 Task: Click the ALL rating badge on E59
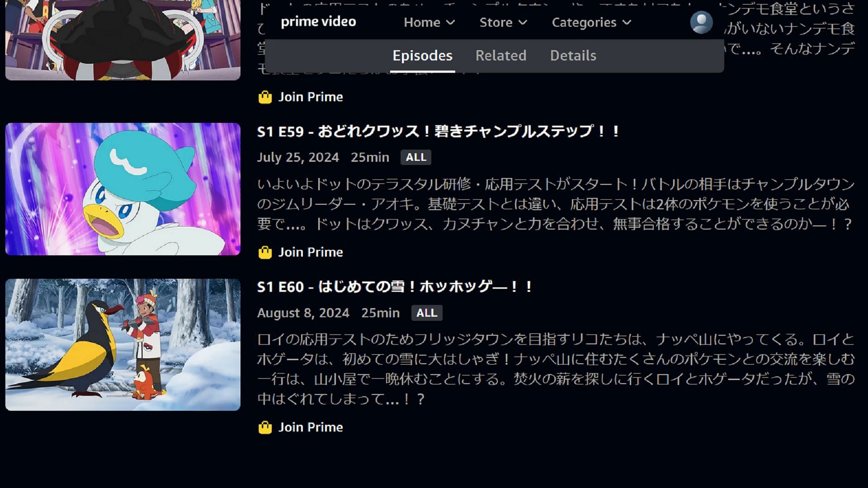[415, 157]
